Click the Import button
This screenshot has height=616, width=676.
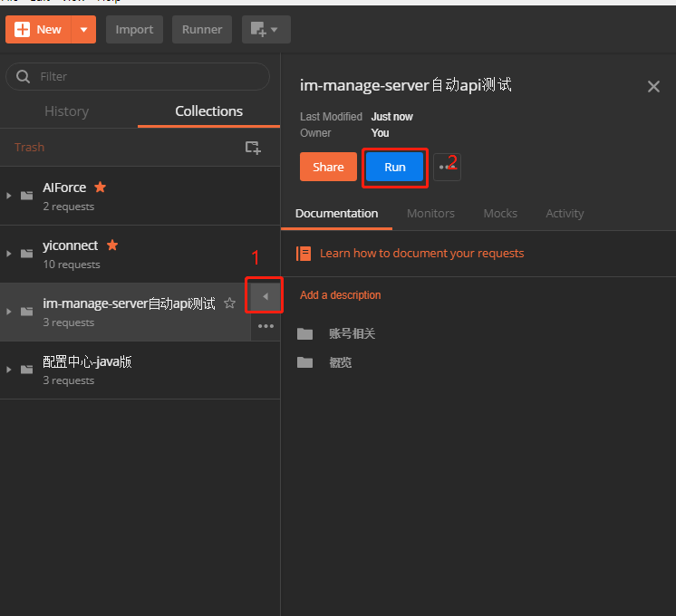134,29
